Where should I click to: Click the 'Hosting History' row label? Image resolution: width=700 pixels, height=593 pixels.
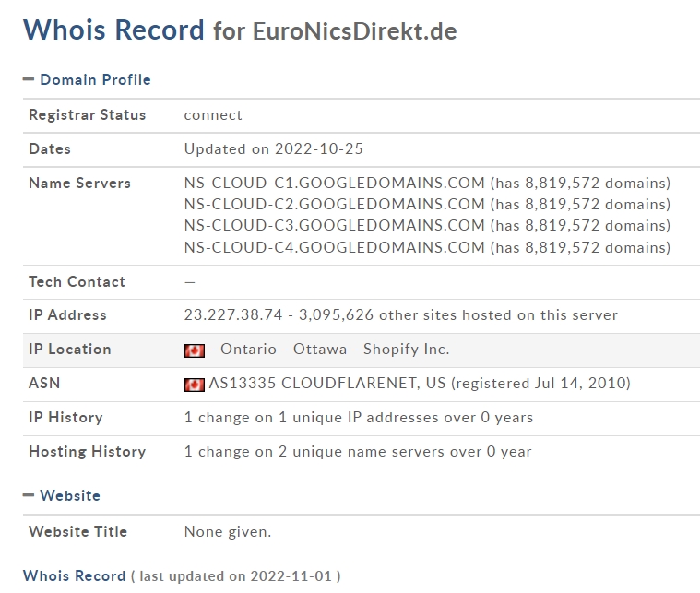pos(88,452)
